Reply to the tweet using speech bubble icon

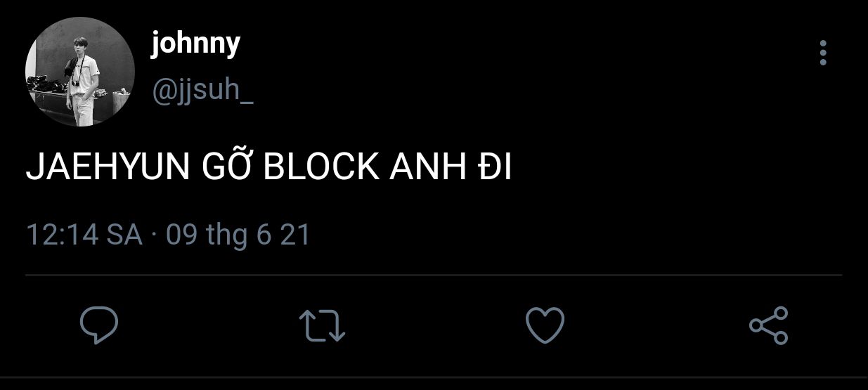pyautogui.click(x=98, y=325)
